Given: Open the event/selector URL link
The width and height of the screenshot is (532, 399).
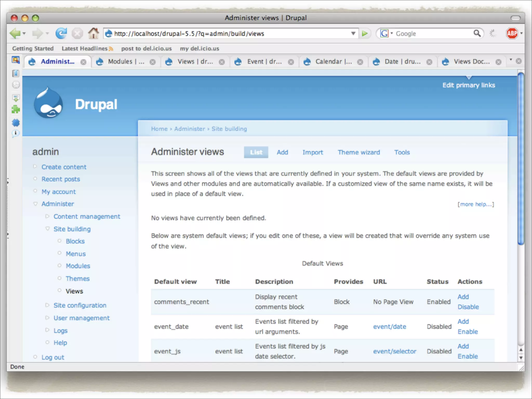Looking at the screenshot, I should point(395,351).
